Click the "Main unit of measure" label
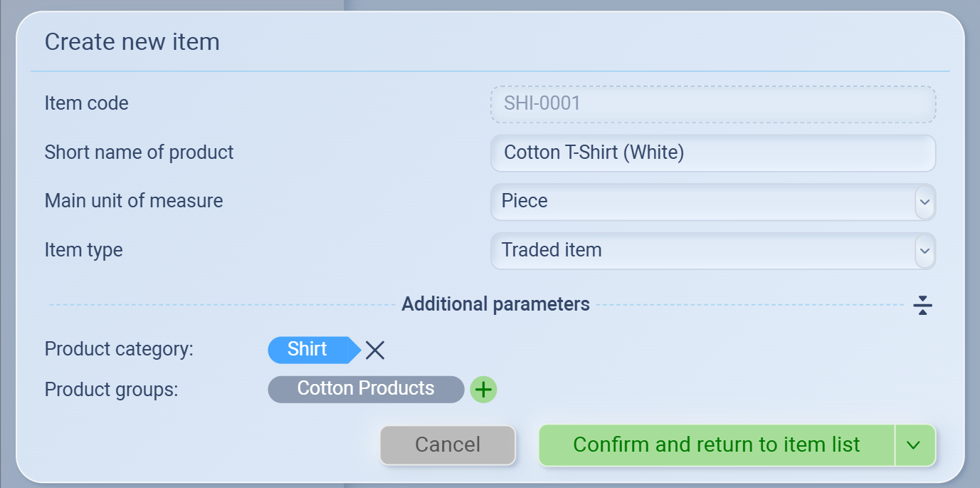980x488 pixels. pyautogui.click(x=134, y=201)
